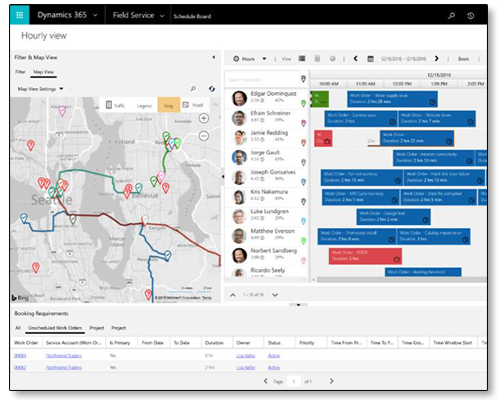The height and width of the screenshot is (400, 500).
Task: Go to previous date range
Action: click(355, 59)
